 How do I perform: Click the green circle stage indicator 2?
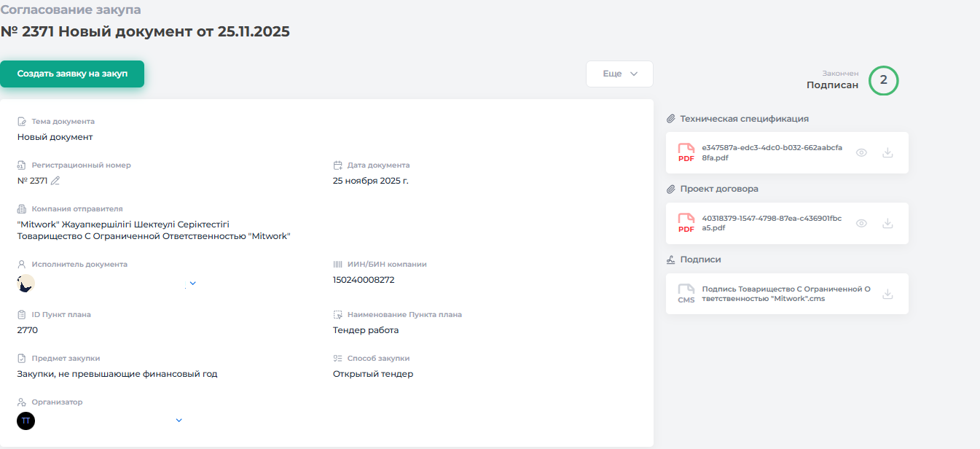pos(883,80)
